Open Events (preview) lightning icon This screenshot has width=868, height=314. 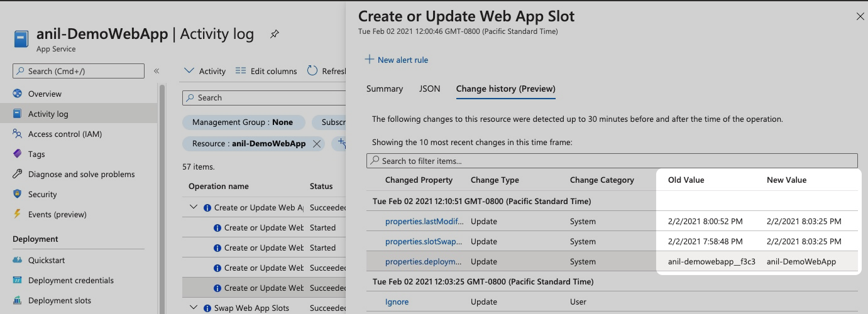pos(17,214)
